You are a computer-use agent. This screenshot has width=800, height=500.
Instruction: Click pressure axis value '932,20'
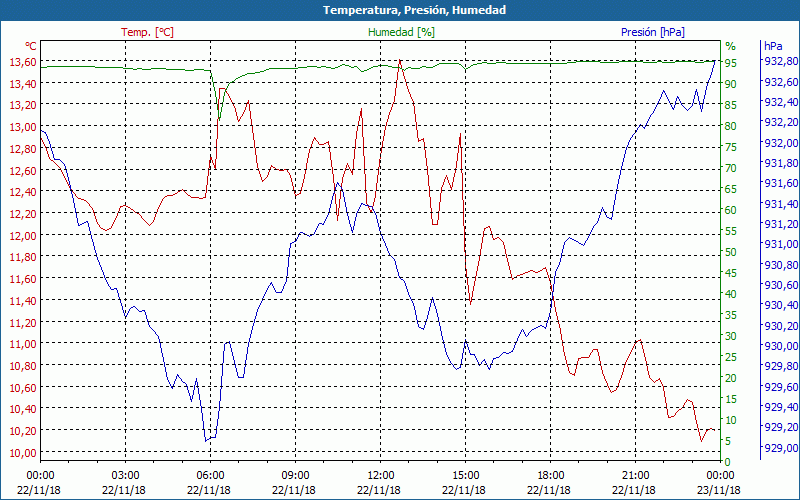pos(780,122)
